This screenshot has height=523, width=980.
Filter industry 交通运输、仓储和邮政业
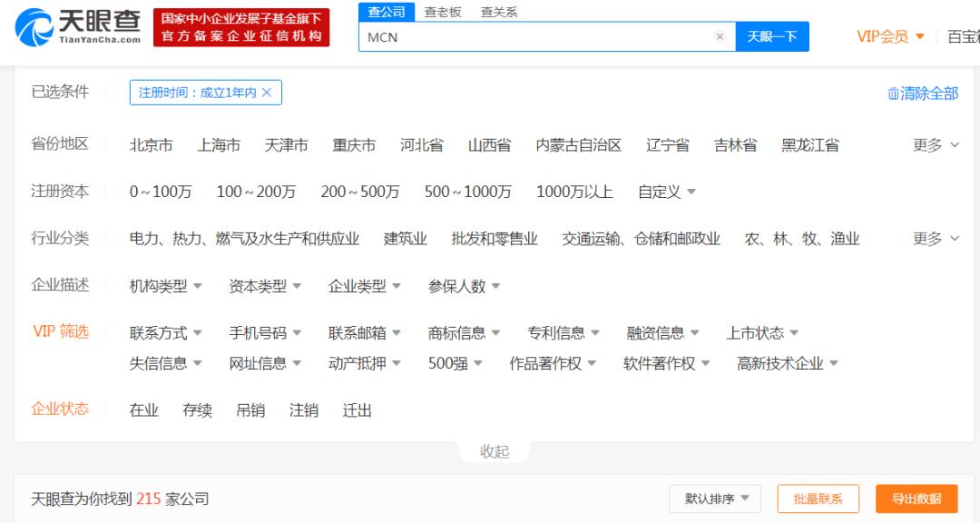(x=642, y=239)
